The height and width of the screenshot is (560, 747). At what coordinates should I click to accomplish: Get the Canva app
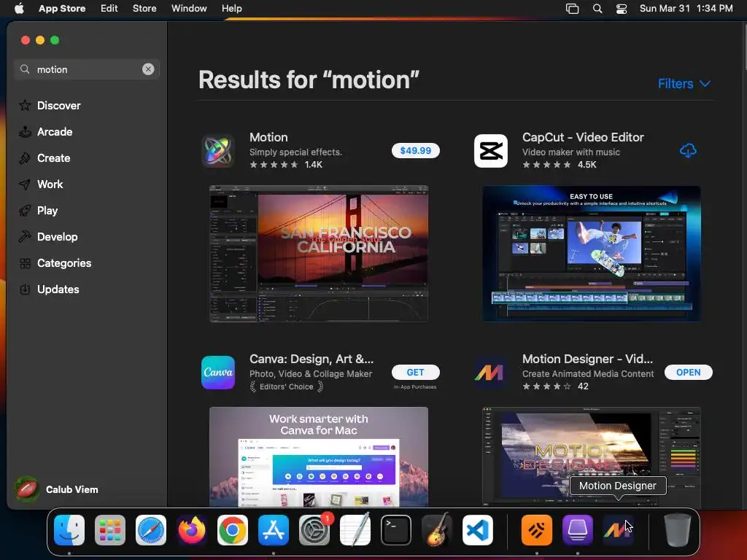[x=415, y=373]
